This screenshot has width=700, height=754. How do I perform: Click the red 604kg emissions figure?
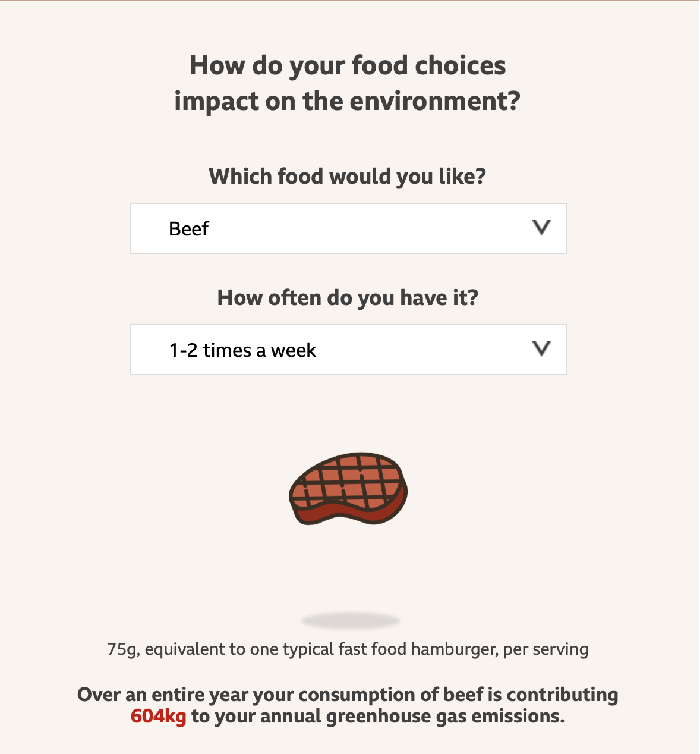click(158, 717)
